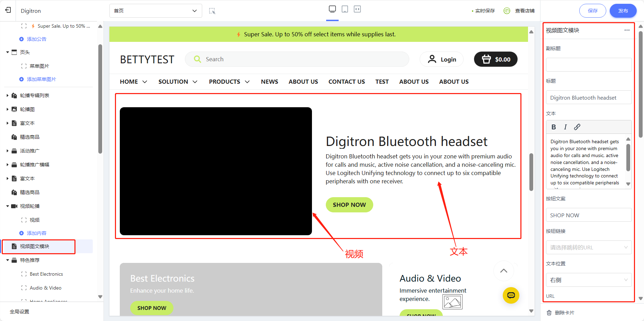644x321 pixels.
Task: Expand the 轮播专辑列表 tree section
Action: pos(8,95)
